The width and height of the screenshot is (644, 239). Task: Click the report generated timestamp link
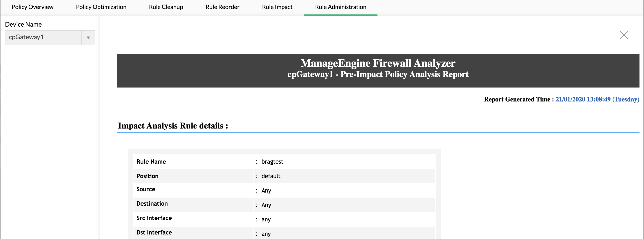597,99
